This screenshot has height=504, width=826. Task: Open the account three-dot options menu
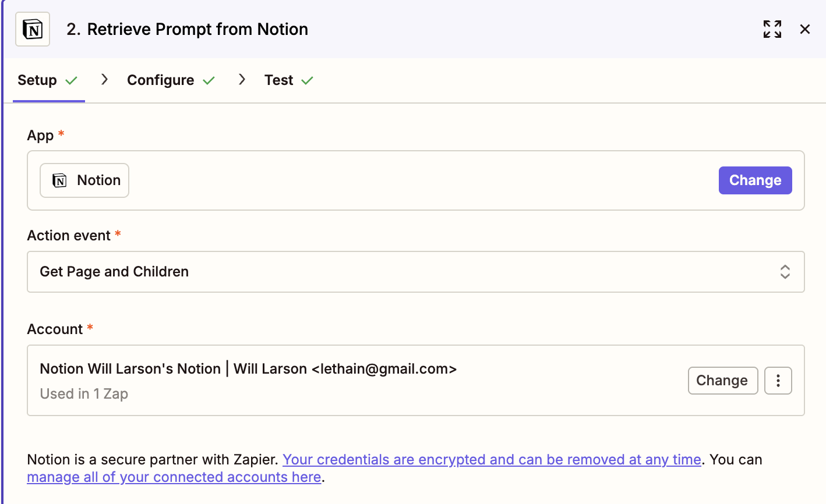point(778,381)
